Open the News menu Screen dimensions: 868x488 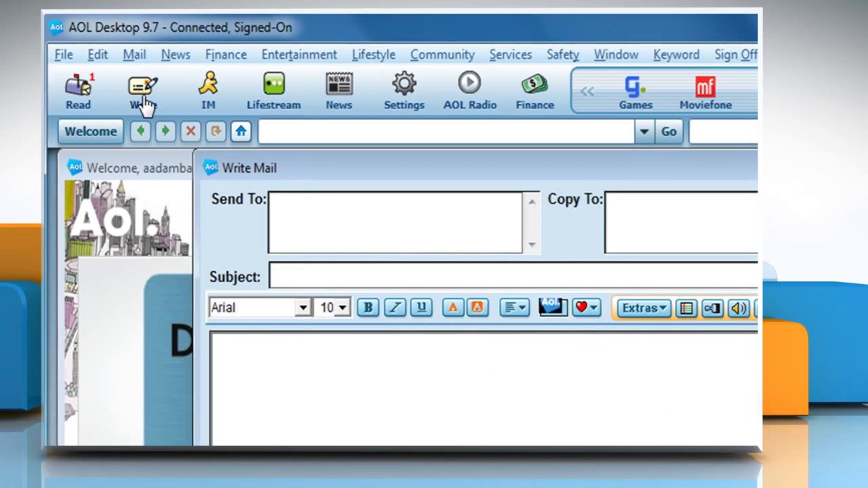coord(176,55)
